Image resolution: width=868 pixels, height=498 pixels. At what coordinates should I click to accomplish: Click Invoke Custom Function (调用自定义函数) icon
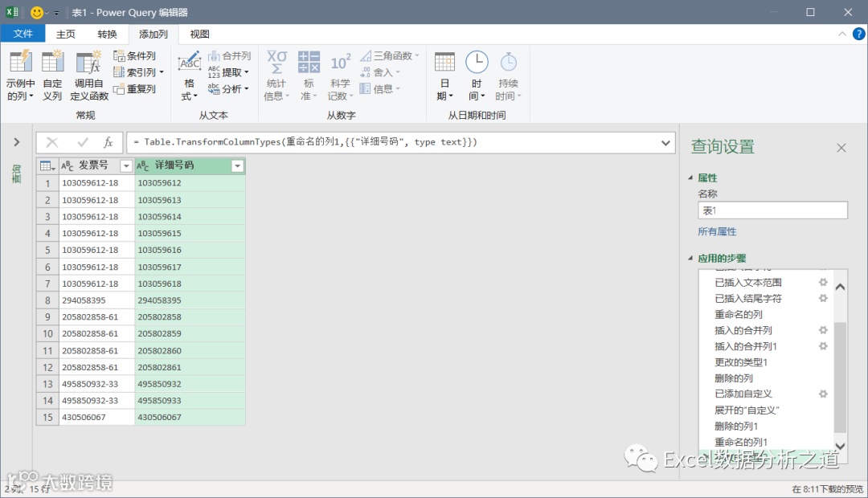click(88, 61)
